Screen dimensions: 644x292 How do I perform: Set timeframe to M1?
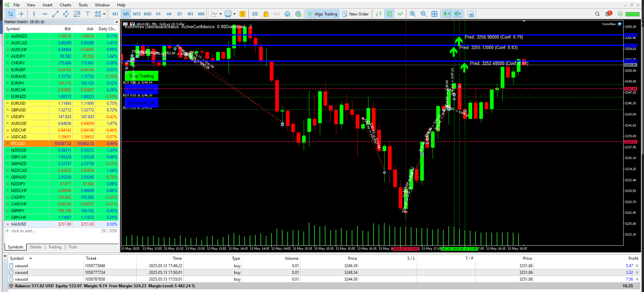[x=115, y=14]
